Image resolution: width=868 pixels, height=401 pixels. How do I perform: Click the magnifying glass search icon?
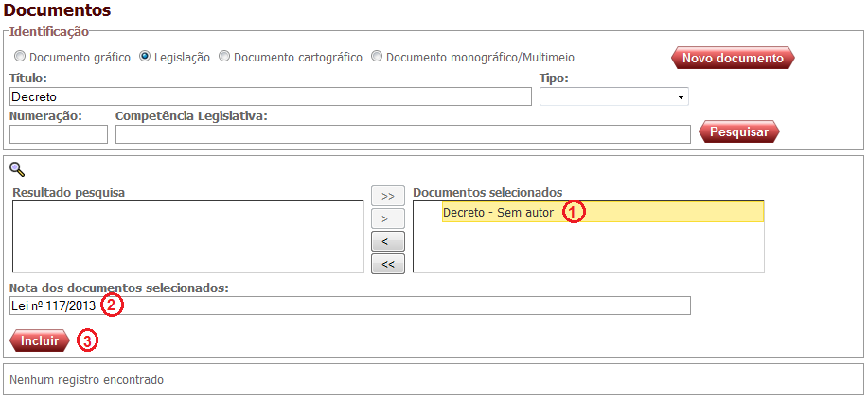[x=17, y=169]
